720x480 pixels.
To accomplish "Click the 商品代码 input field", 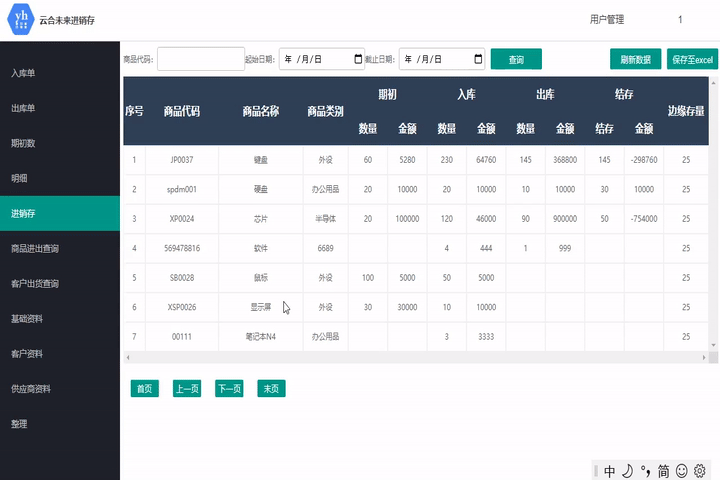I will 200,59.
